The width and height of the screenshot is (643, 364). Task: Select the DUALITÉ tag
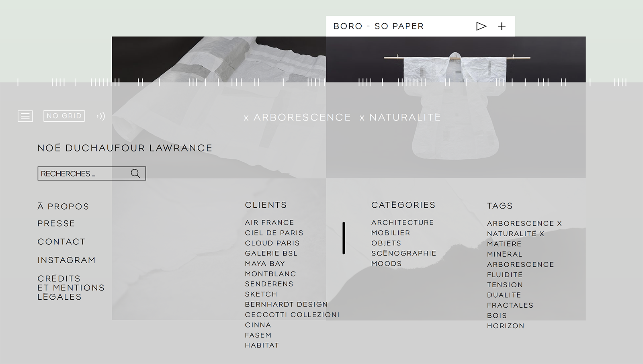(504, 295)
